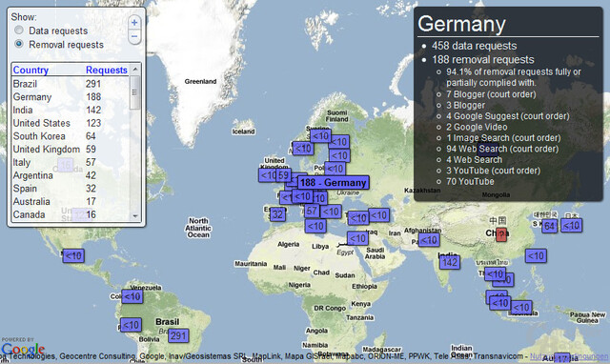
Task: Click the <10 marker left of Bolivia
Action: tap(131, 325)
